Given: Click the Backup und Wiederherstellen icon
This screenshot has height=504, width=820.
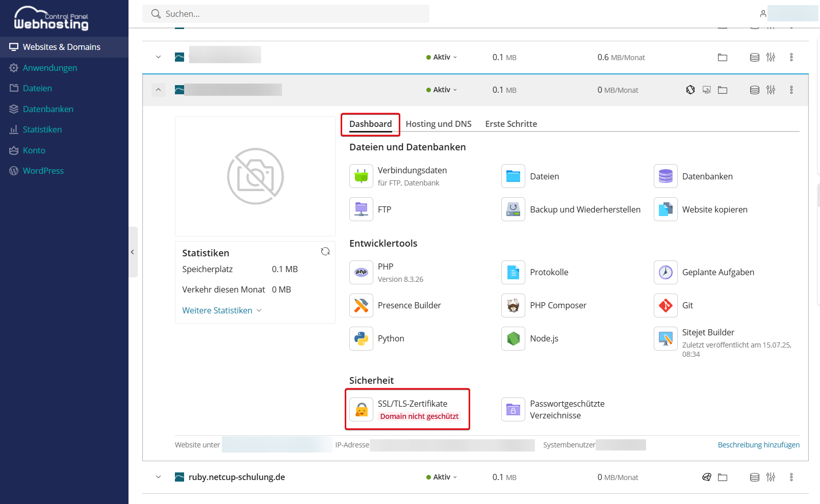Looking at the screenshot, I should (x=513, y=209).
